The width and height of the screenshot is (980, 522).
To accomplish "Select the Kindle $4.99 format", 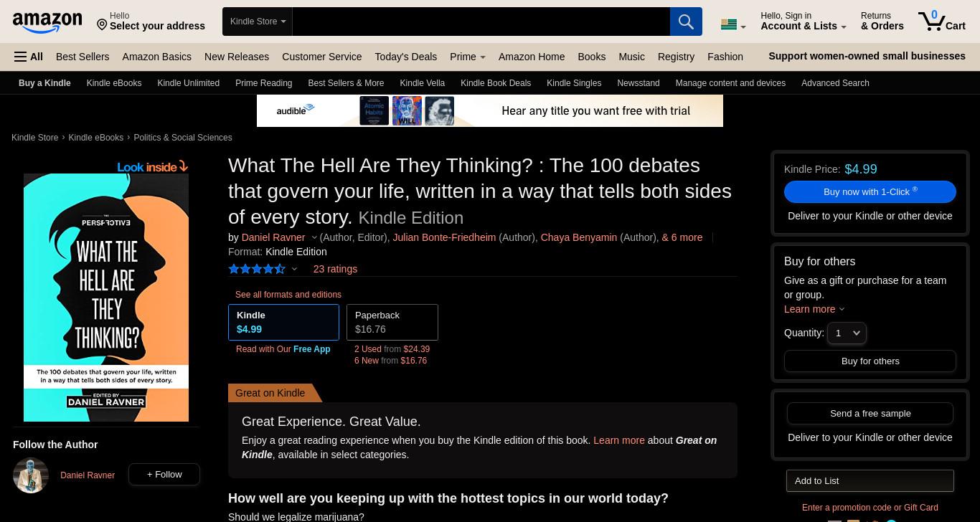I will coord(283,322).
